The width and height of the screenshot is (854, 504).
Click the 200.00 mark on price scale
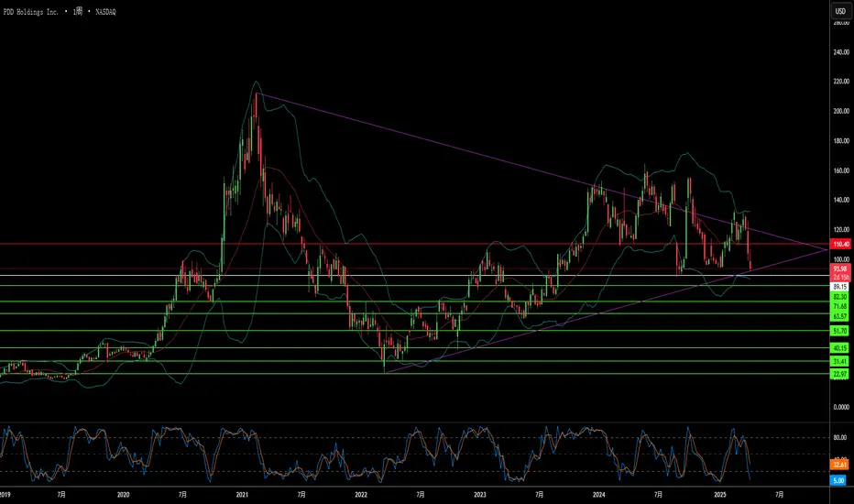point(839,111)
